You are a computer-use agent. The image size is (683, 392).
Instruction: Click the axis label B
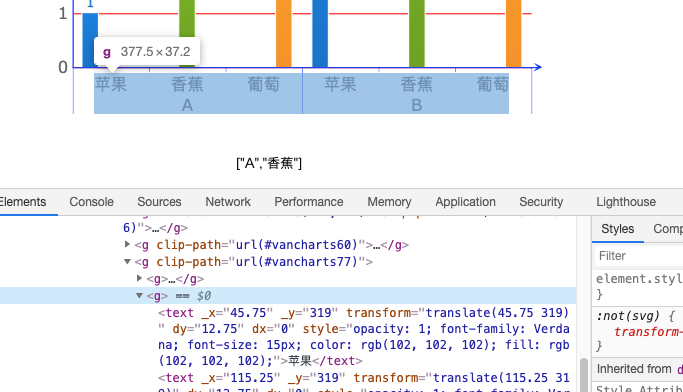click(416, 105)
